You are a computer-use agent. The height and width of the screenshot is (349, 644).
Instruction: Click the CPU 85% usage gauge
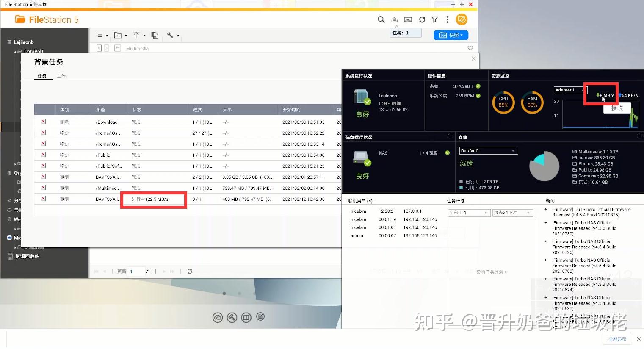503,102
